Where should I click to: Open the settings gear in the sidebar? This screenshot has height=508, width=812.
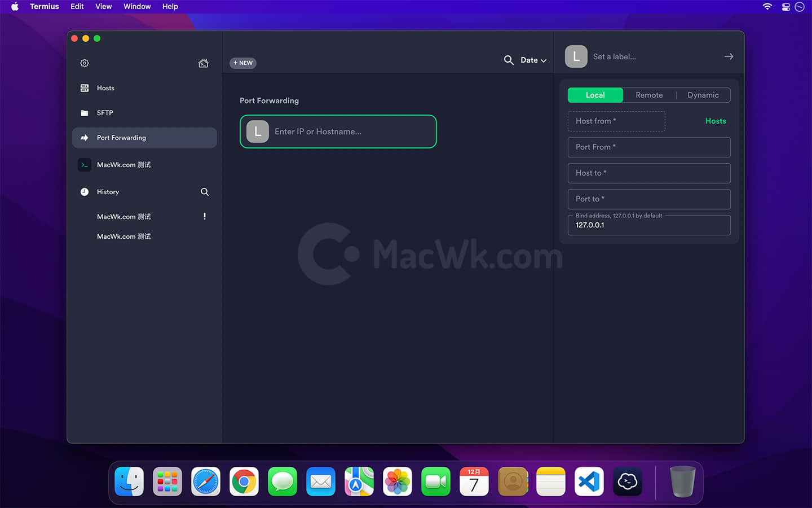pyautogui.click(x=85, y=63)
